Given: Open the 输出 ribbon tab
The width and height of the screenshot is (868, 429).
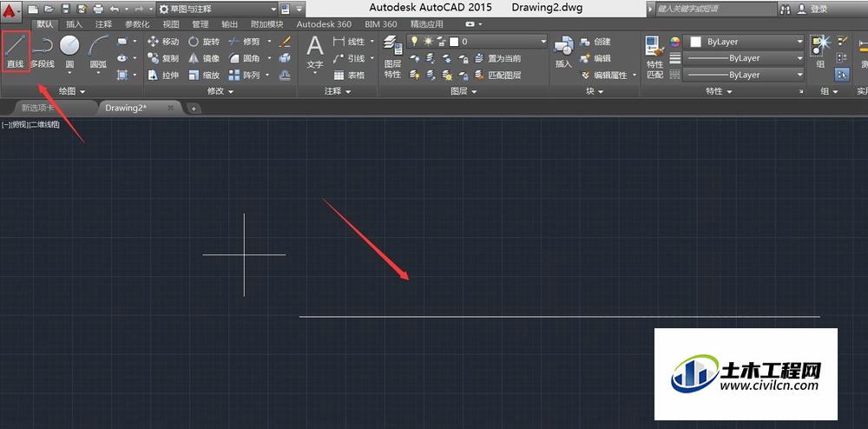Looking at the screenshot, I should [230, 24].
